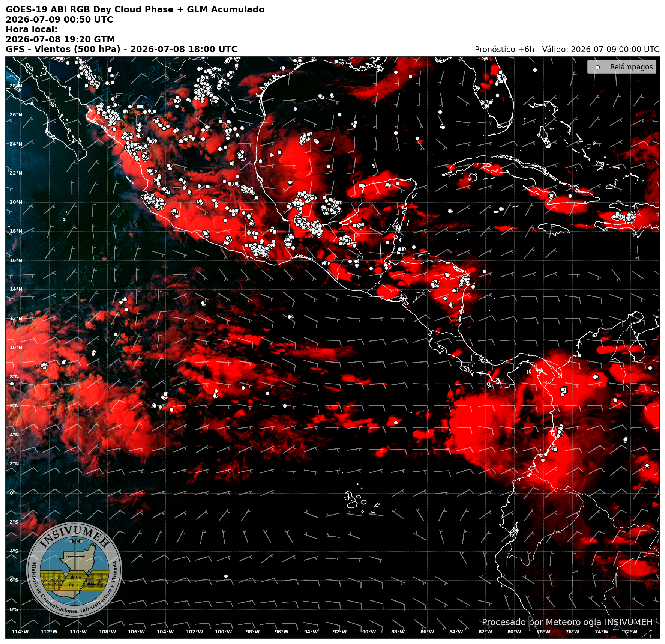The image size is (665, 644).
Task: Click the INSIVUMEH circular logo
Action: pyautogui.click(x=74, y=570)
